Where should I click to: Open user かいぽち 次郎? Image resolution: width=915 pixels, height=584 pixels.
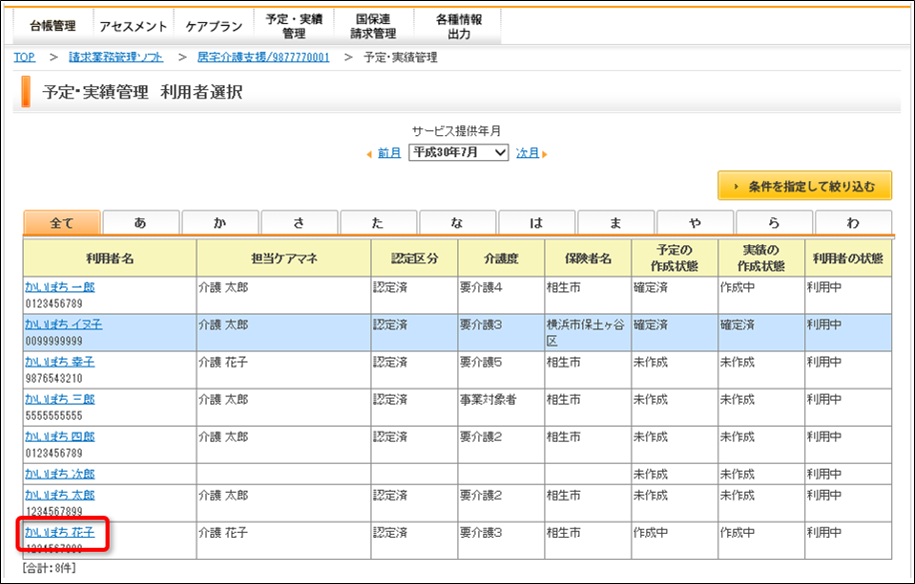(60, 474)
